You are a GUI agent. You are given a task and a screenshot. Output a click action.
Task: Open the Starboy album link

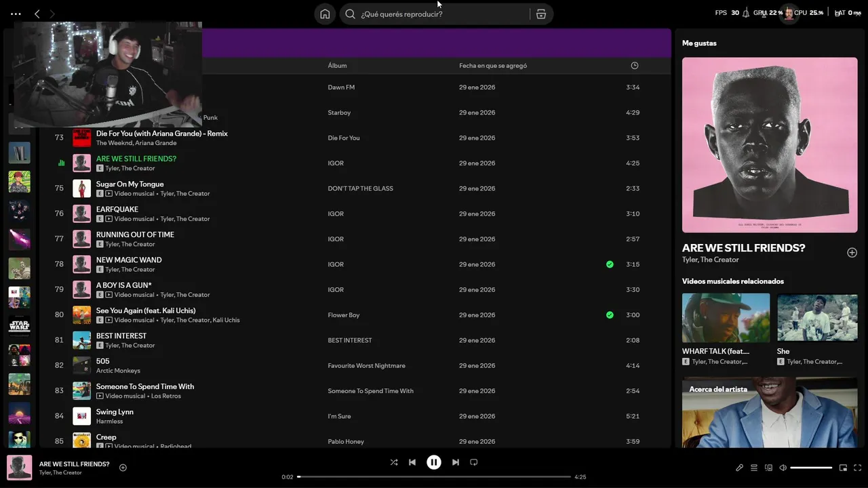tap(339, 113)
